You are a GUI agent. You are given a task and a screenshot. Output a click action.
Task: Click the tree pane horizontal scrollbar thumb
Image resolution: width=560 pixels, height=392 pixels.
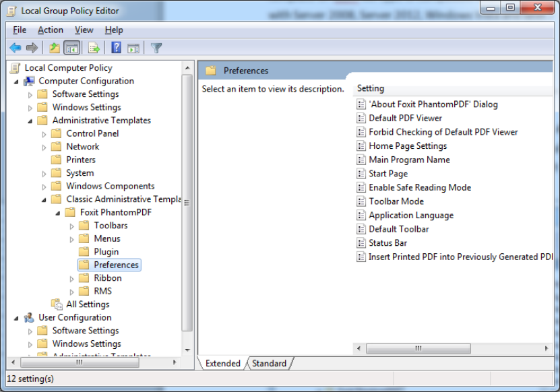coord(80,362)
